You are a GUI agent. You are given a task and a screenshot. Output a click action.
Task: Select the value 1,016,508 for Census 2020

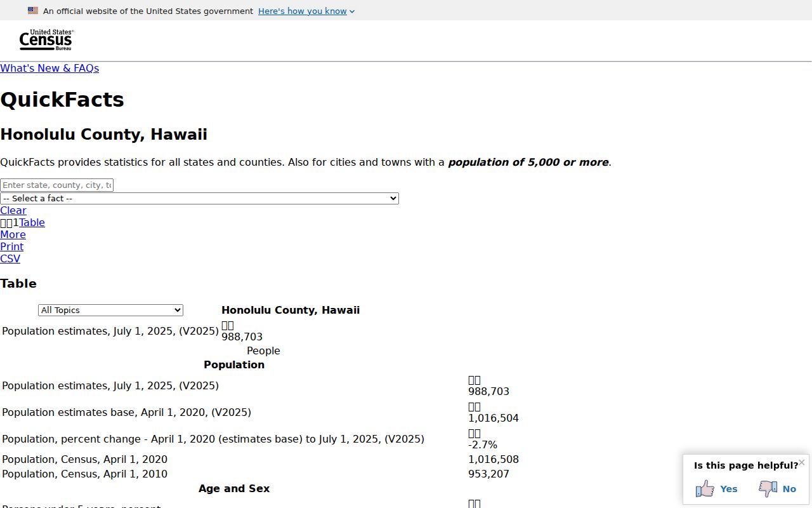[494, 459]
